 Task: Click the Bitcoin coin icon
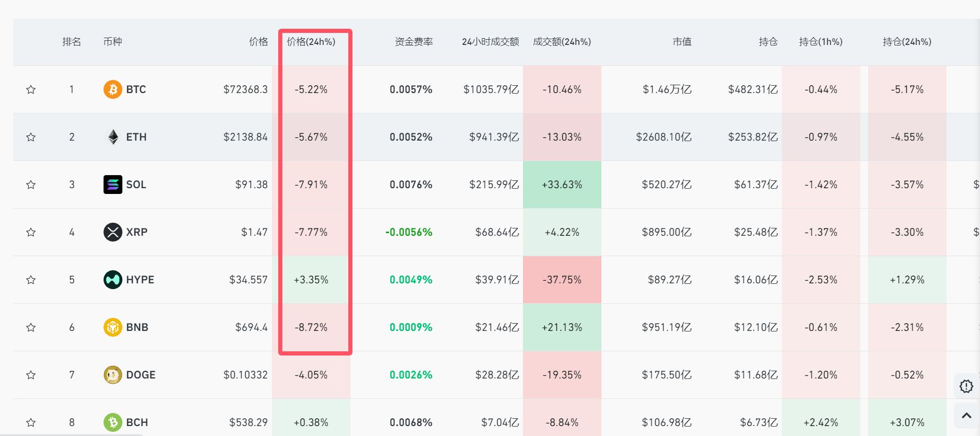click(x=112, y=89)
